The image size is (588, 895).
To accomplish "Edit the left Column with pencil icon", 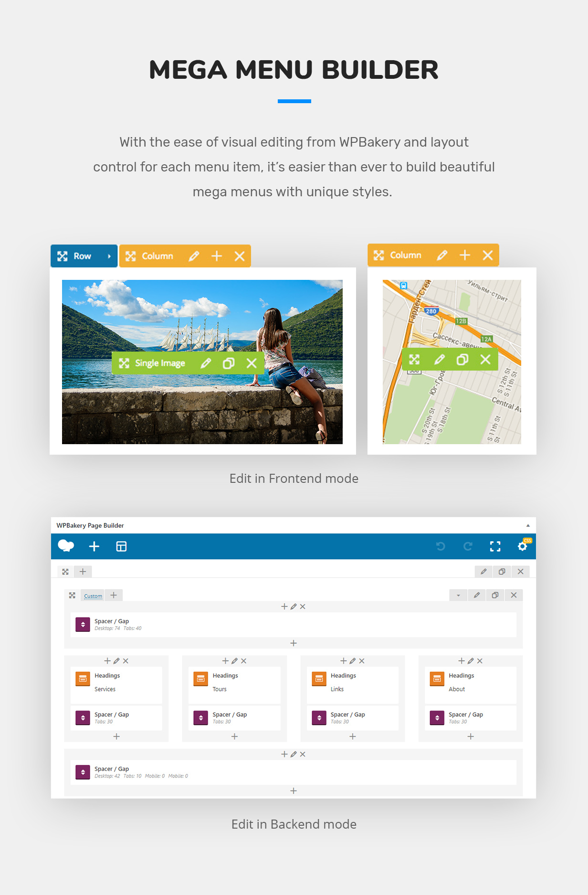I will pos(194,256).
